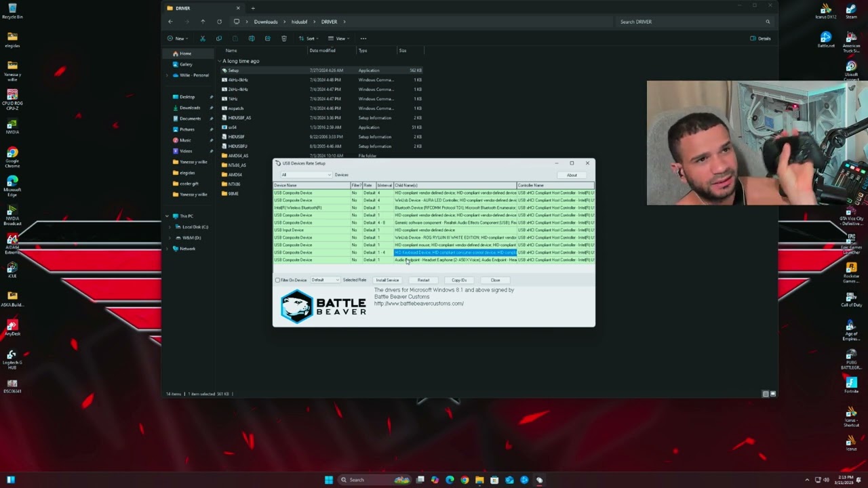Open the Fortnite desktop shortcut
868x488 pixels.
click(851, 386)
